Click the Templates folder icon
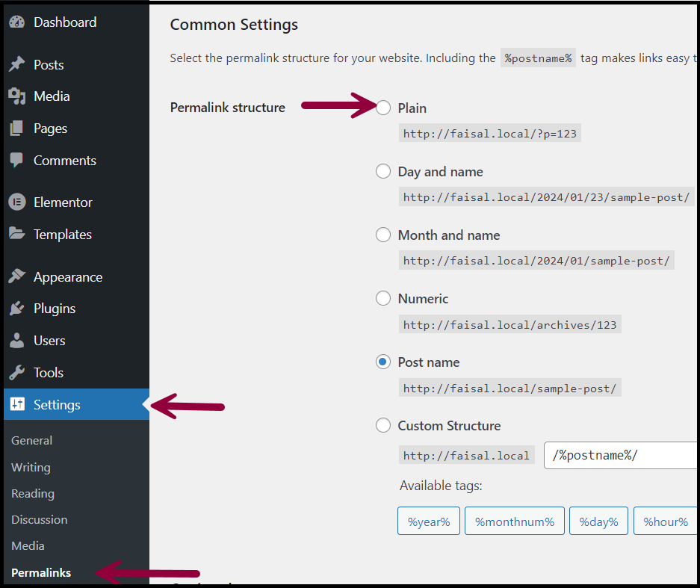 coord(16,235)
